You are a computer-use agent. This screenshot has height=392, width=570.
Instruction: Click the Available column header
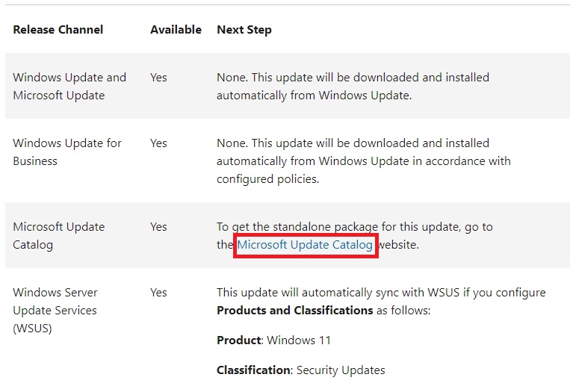pos(176,30)
